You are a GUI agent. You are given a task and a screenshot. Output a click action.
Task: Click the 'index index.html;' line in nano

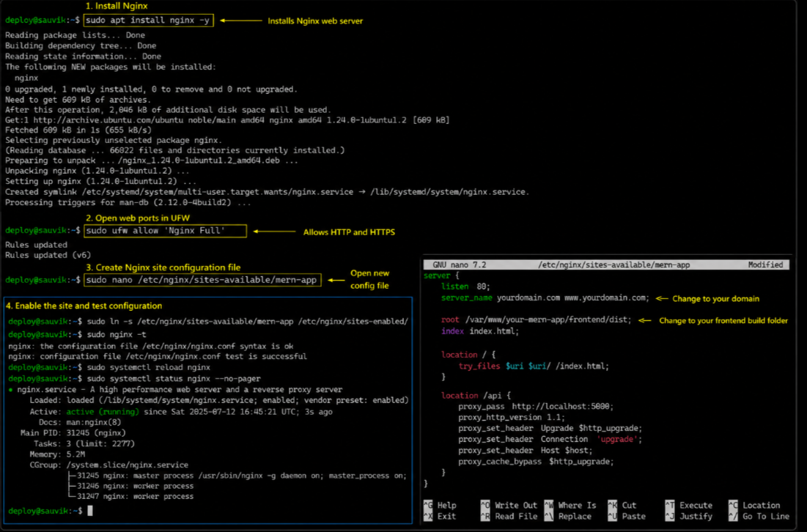point(479,330)
